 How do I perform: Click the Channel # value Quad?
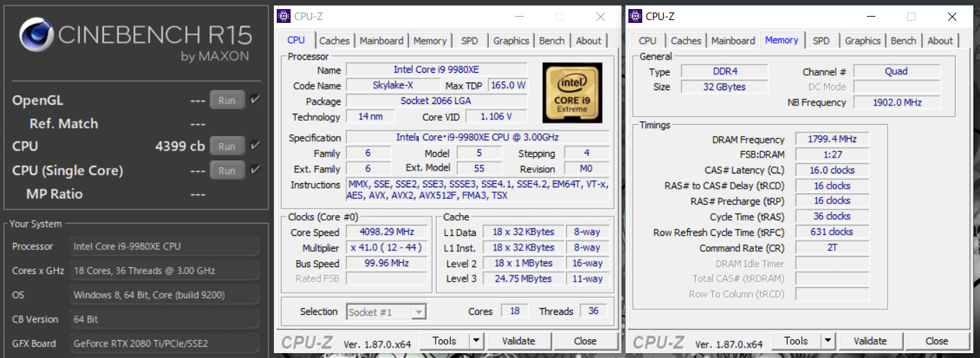click(x=896, y=71)
